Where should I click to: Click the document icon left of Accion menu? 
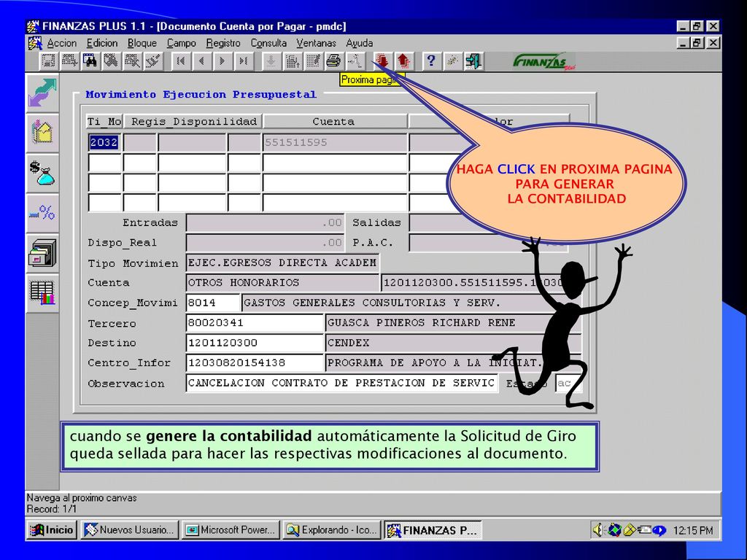point(35,43)
